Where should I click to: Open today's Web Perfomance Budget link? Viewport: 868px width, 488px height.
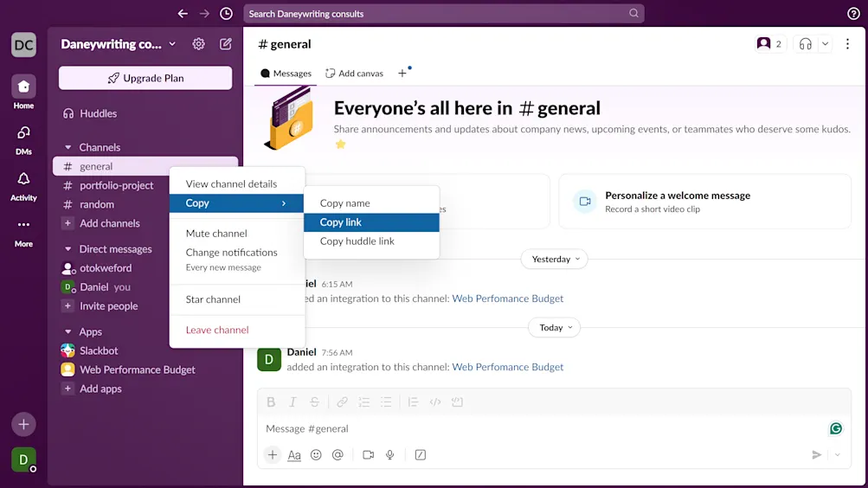point(508,367)
